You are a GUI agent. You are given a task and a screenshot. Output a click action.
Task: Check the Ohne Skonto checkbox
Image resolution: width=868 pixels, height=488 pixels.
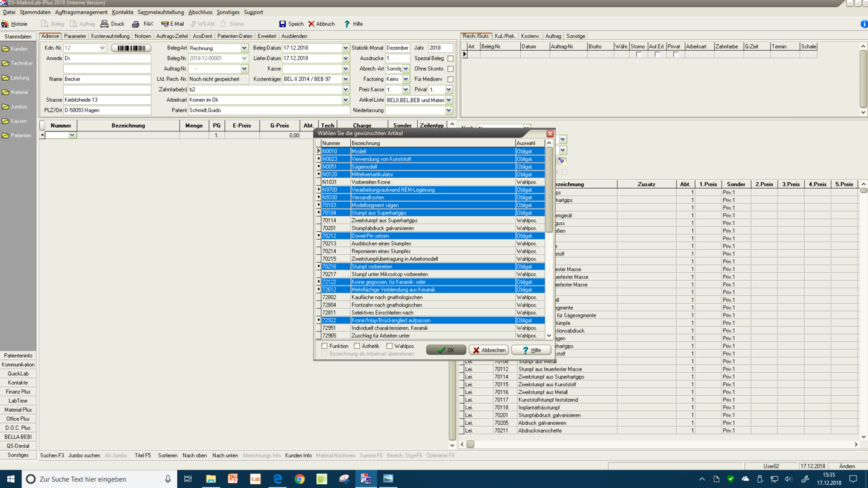pos(450,69)
